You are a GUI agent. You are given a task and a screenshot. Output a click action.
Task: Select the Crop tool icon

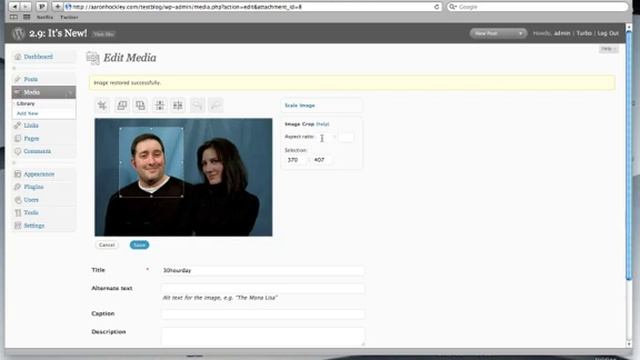point(102,105)
